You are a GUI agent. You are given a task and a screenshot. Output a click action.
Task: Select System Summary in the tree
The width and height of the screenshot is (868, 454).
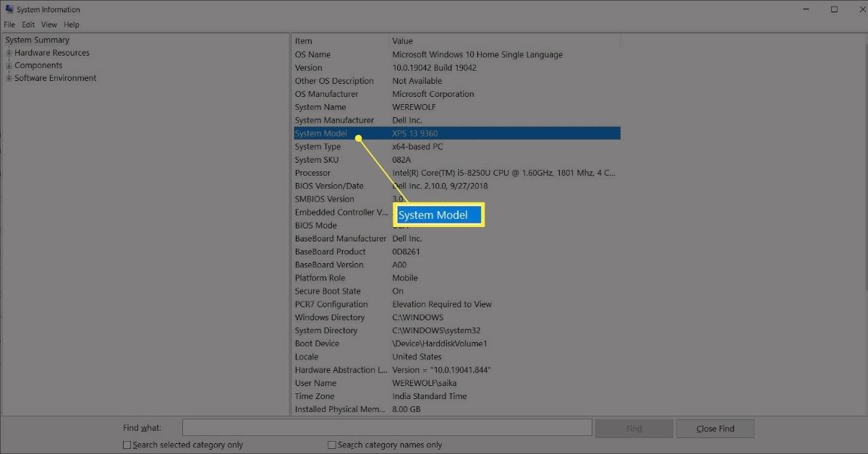38,40
